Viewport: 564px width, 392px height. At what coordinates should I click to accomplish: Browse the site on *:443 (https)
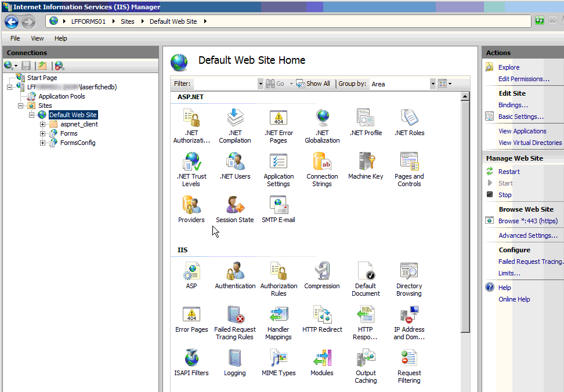coord(527,222)
